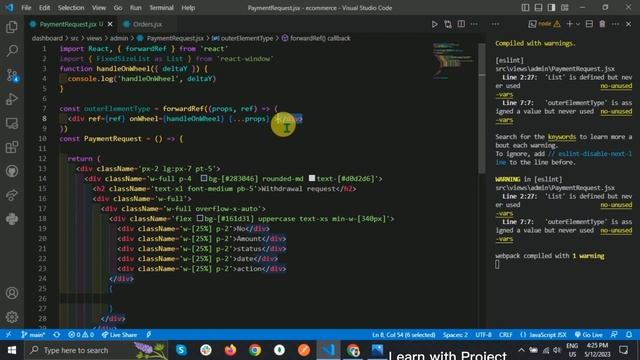Viewport: 640px width, 360px height.
Task: Open the Accounts menu
Action: click(12, 293)
